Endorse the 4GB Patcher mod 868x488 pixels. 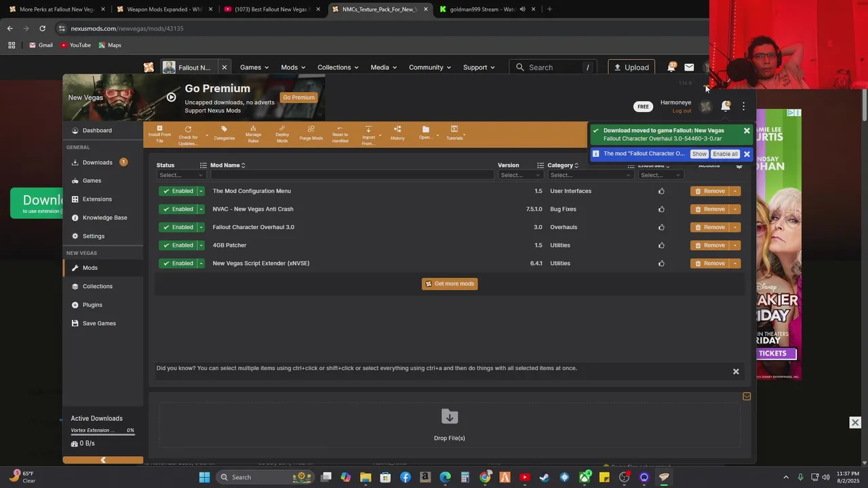point(661,245)
